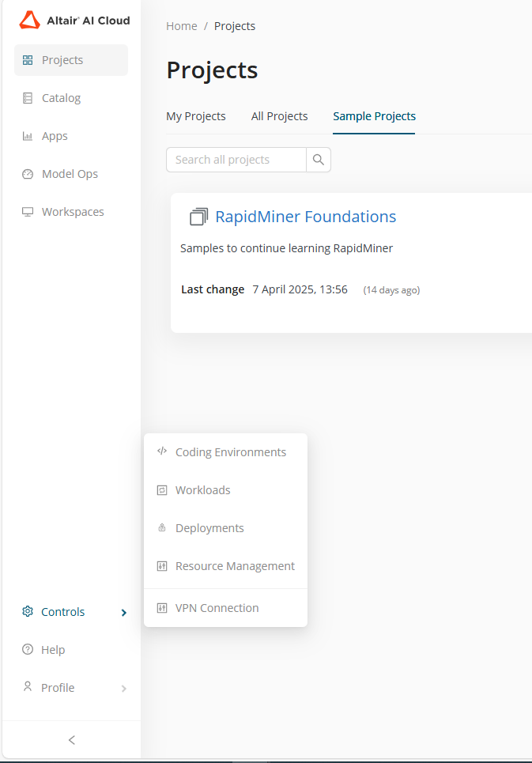Click the Home breadcrumb link
The height and width of the screenshot is (763, 532).
(182, 26)
